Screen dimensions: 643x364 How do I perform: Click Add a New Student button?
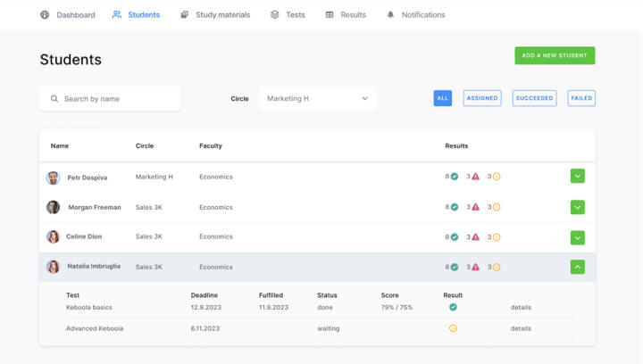[555, 55]
